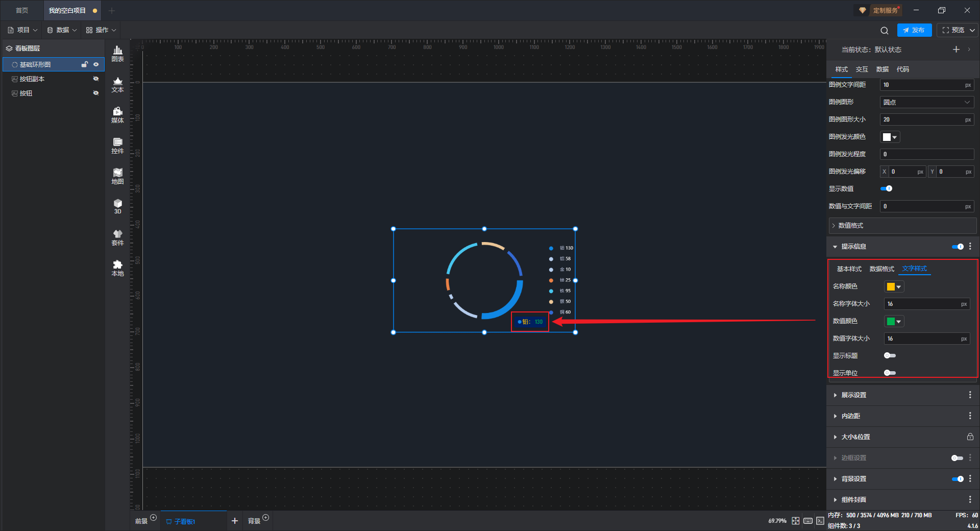This screenshot has width=980, height=531.
Task: Click the 数值字体大小 input field
Action: [x=927, y=339]
